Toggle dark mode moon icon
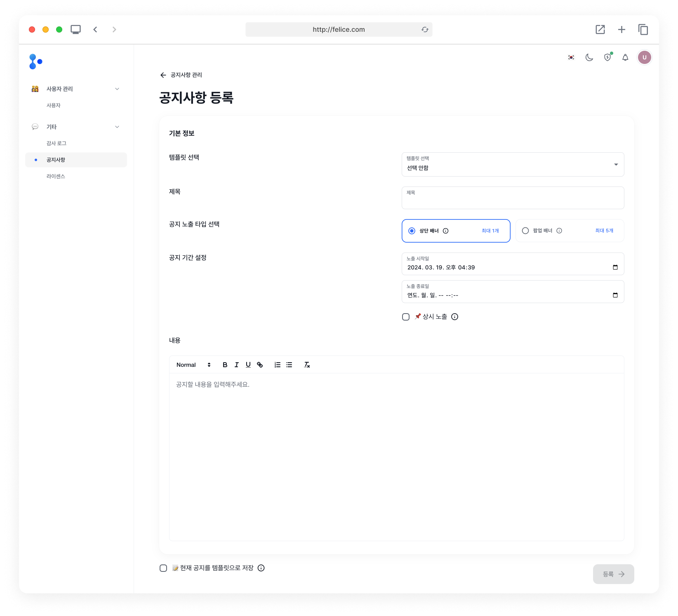The height and width of the screenshot is (616, 678). click(589, 57)
